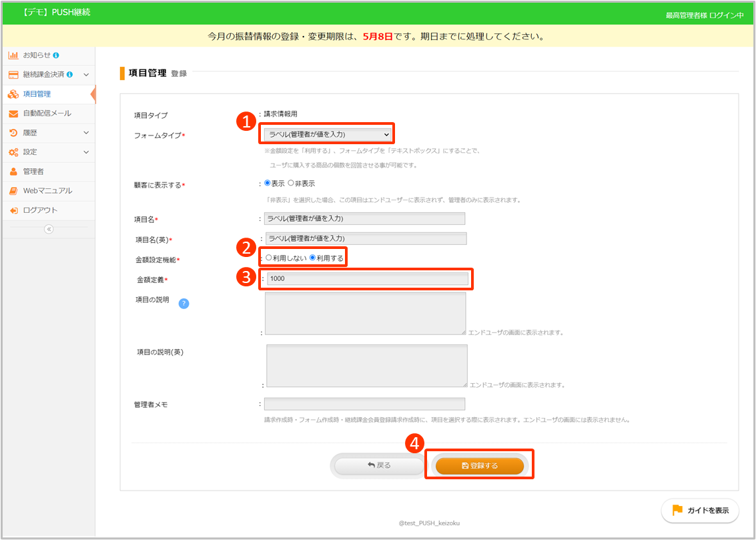This screenshot has width=756, height=540.
Task: Click the 履歴 history clock icon
Action: coord(13,133)
